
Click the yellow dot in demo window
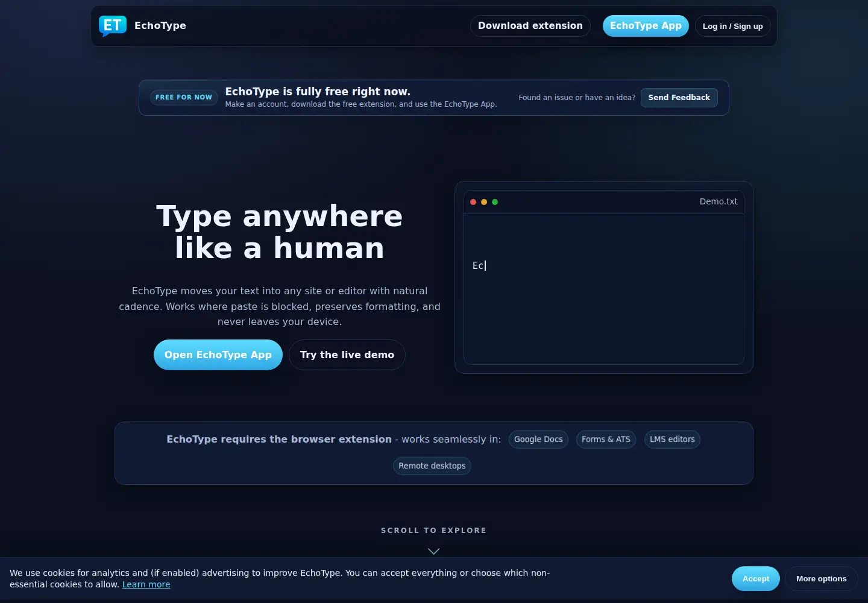click(x=484, y=202)
